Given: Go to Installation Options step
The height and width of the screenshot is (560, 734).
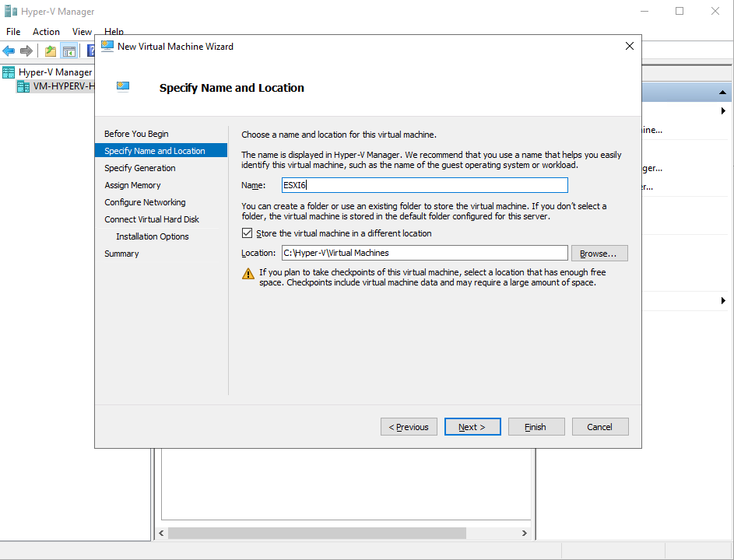Looking at the screenshot, I should tap(152, 236).
